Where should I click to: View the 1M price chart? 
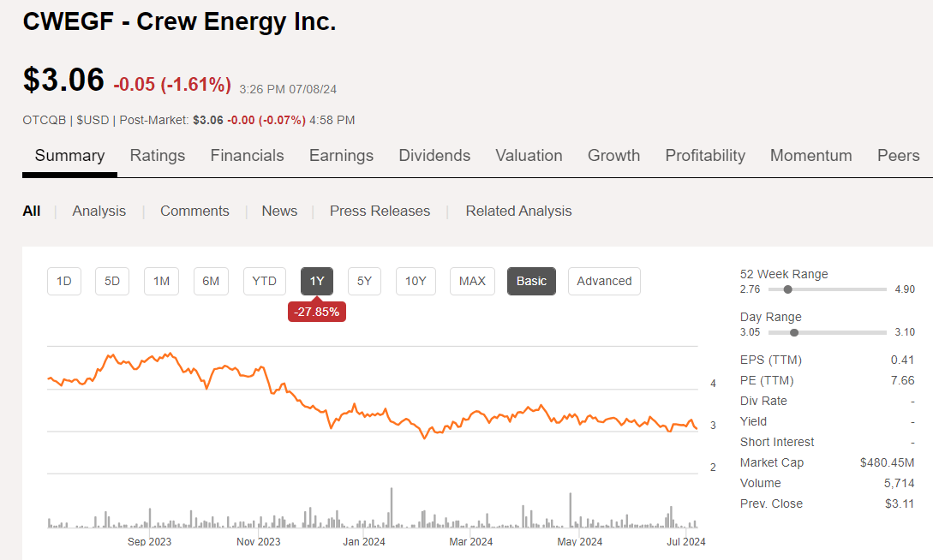161,281
